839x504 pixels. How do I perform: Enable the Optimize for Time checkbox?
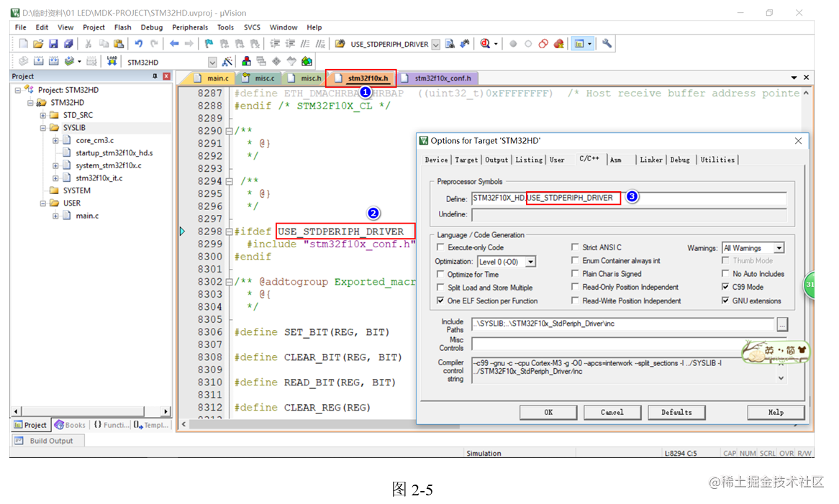point(440,274)
